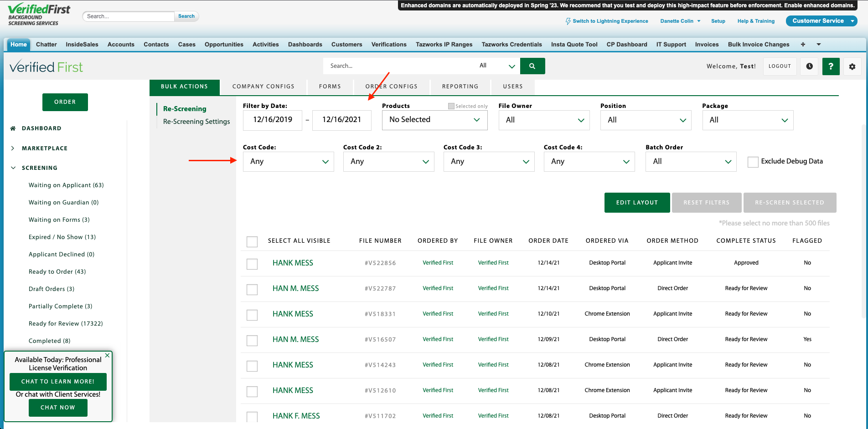Check the HANK MESS #V522856 row checkbox
868x429 pixels.
(252, 264)
